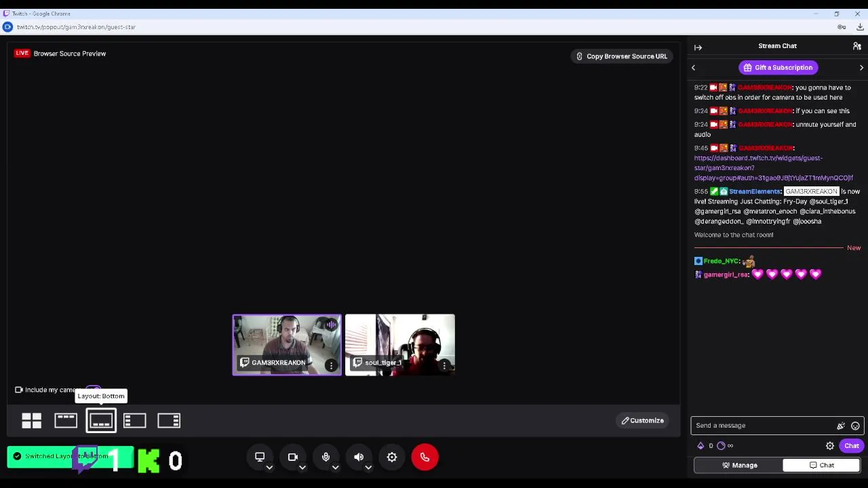Click the site info icon in address bar

coord(7,27)
